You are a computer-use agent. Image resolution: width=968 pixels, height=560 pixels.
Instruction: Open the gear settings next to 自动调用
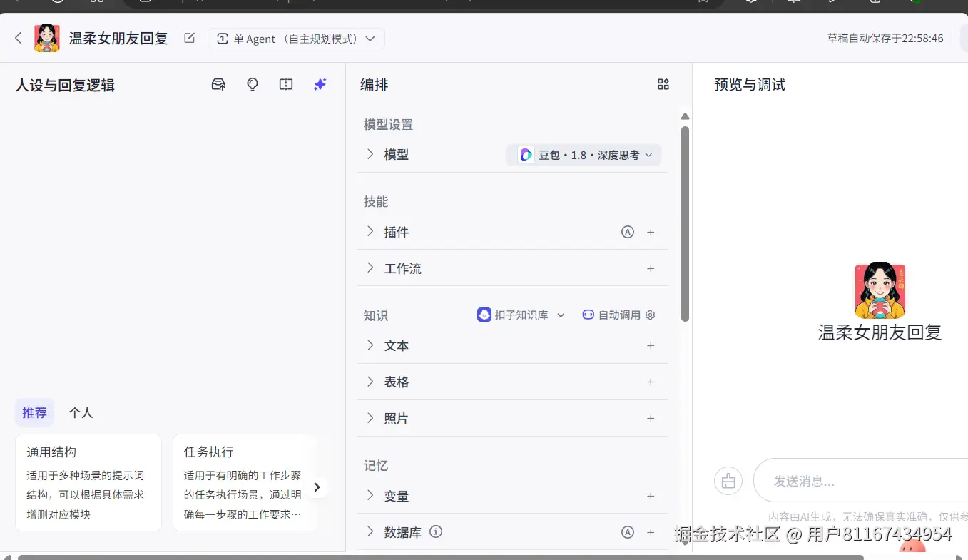651,315
